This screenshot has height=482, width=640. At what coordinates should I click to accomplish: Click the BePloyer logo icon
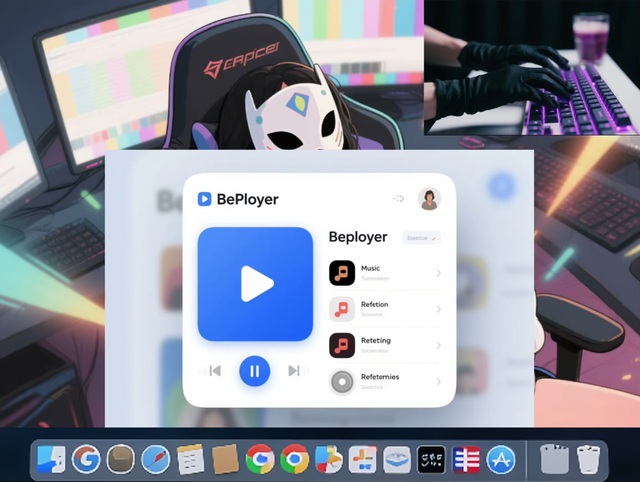204,199
